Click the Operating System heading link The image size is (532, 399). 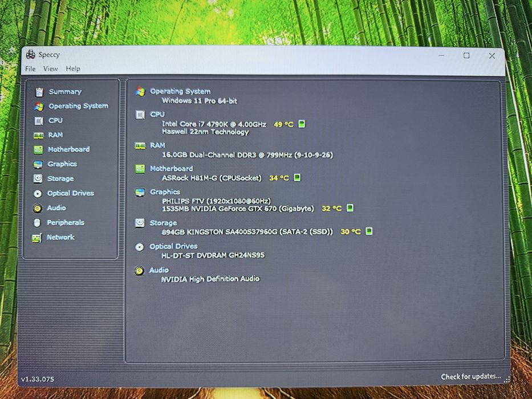click(181, 91)
